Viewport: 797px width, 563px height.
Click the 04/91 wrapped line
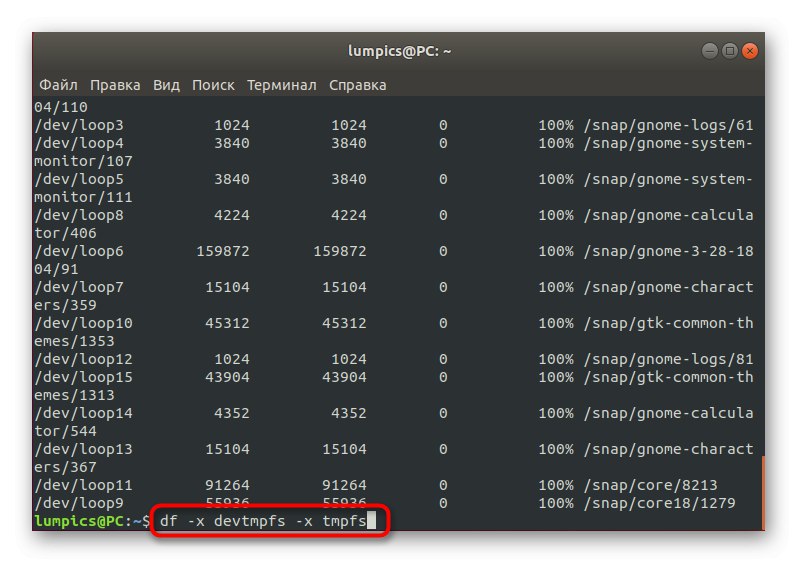pyautogui.click(x=56, y=269)
